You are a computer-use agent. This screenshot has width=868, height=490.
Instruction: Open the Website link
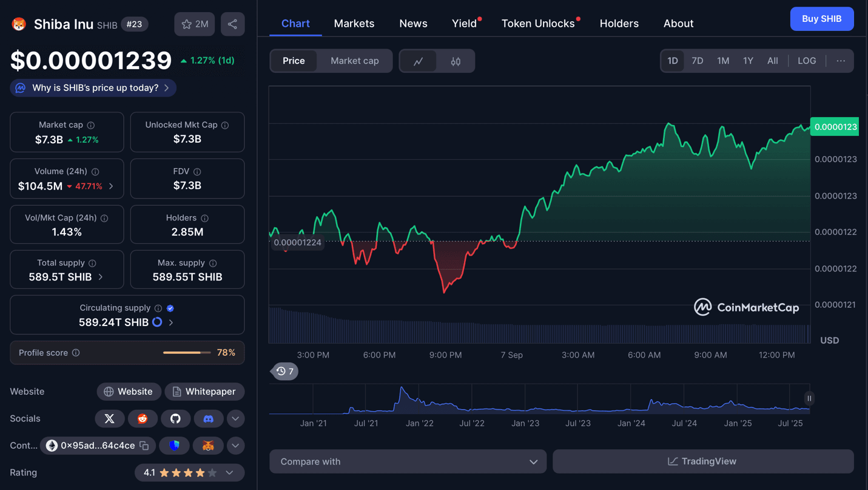click(x=129, y=392)
